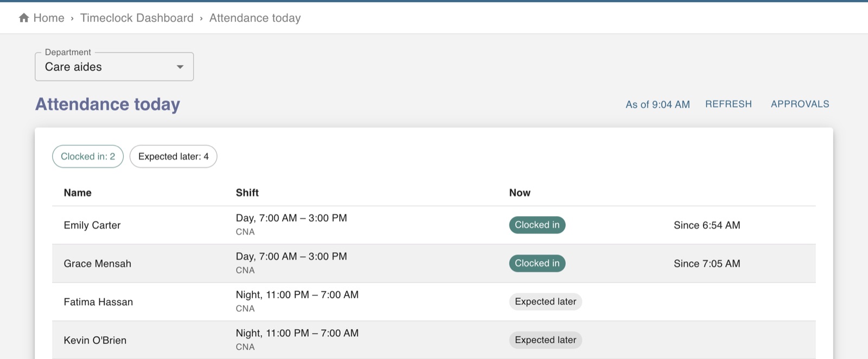Click the Shift column header
868x359 pixels.
pos(247,193)
